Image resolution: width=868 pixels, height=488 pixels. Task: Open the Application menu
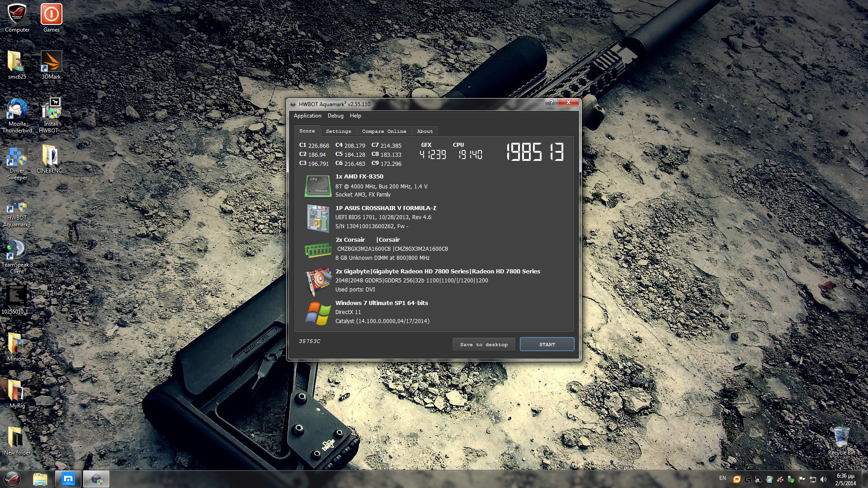point(307,116)
